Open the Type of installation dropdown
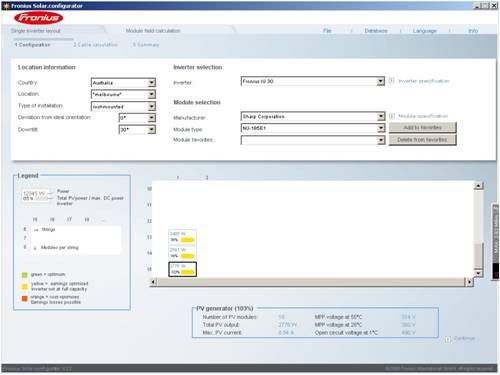 (x=123, y=106)
